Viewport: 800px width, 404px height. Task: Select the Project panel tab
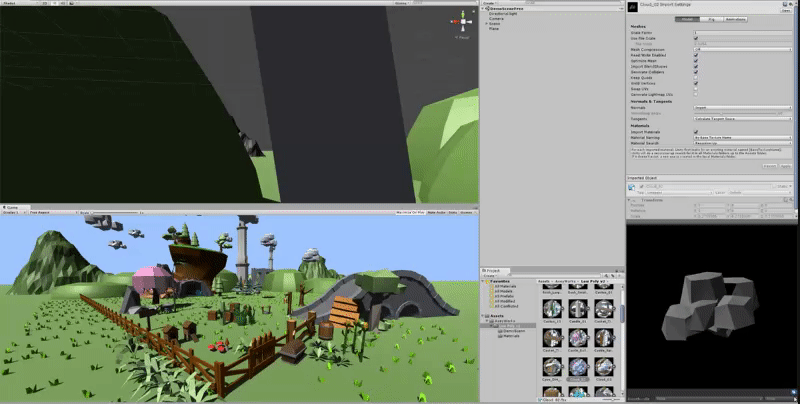click(493, 270)
